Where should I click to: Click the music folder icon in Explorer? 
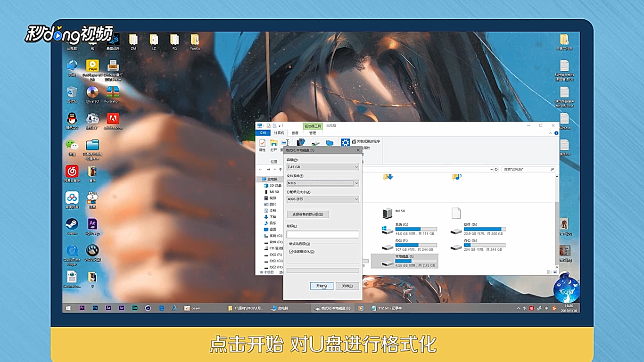(456, 177)
